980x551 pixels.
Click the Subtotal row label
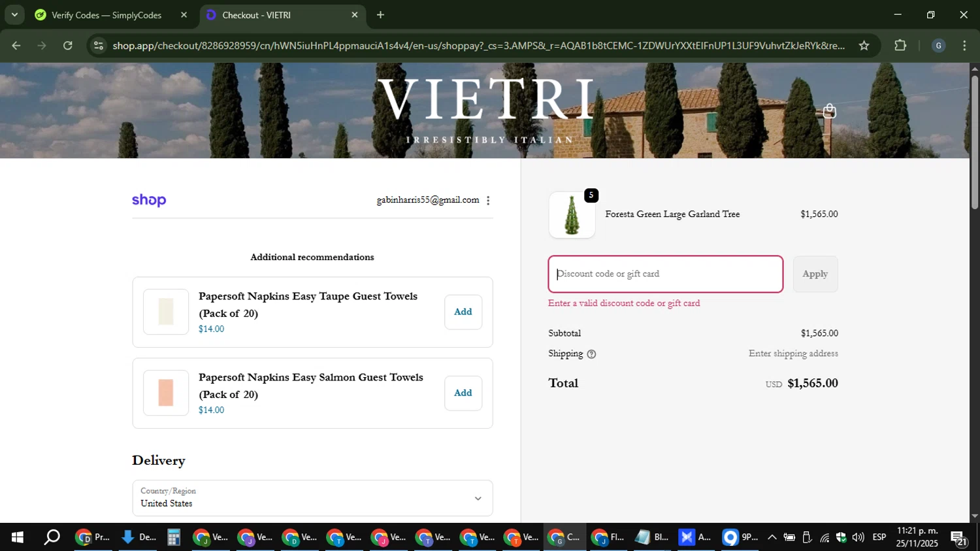point(564,333)
